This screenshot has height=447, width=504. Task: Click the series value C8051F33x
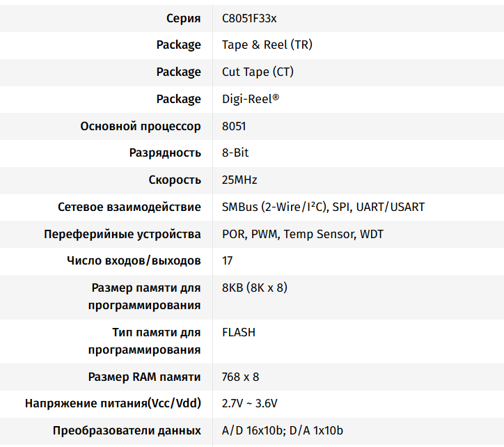point(249,18)
